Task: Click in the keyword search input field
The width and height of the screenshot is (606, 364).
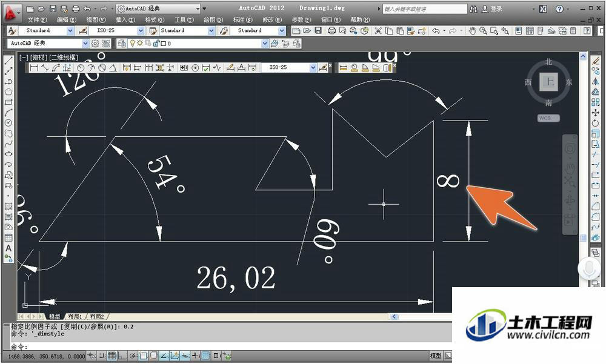Action: click(424, 9)
